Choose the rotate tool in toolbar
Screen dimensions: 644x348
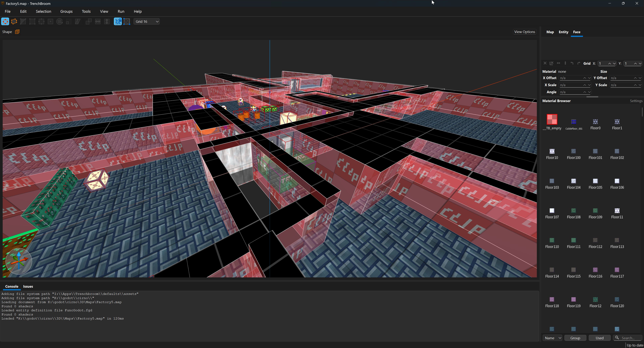60,21
